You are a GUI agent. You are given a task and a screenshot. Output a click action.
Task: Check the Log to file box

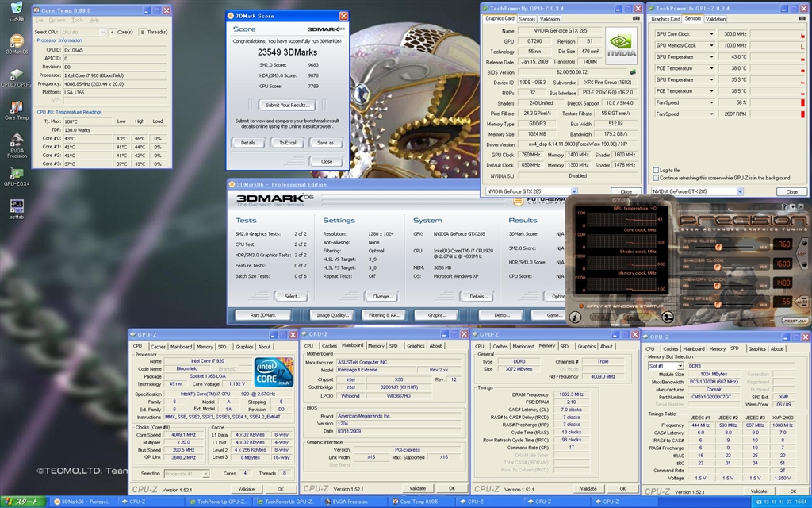point(656,170)
